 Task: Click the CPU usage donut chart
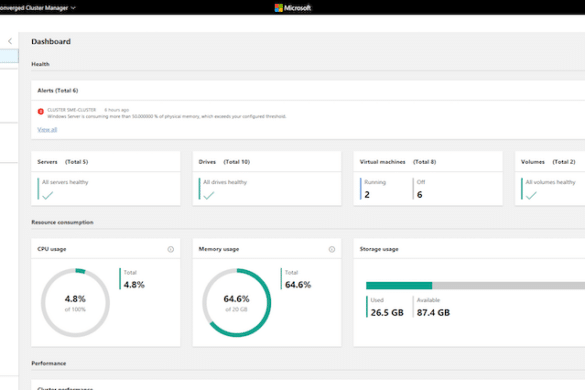pyautogui.click(x=75, y=302)
